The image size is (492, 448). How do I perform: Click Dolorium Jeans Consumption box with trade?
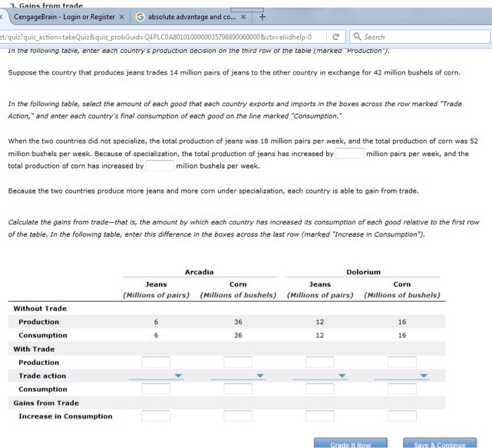[320, 389]
